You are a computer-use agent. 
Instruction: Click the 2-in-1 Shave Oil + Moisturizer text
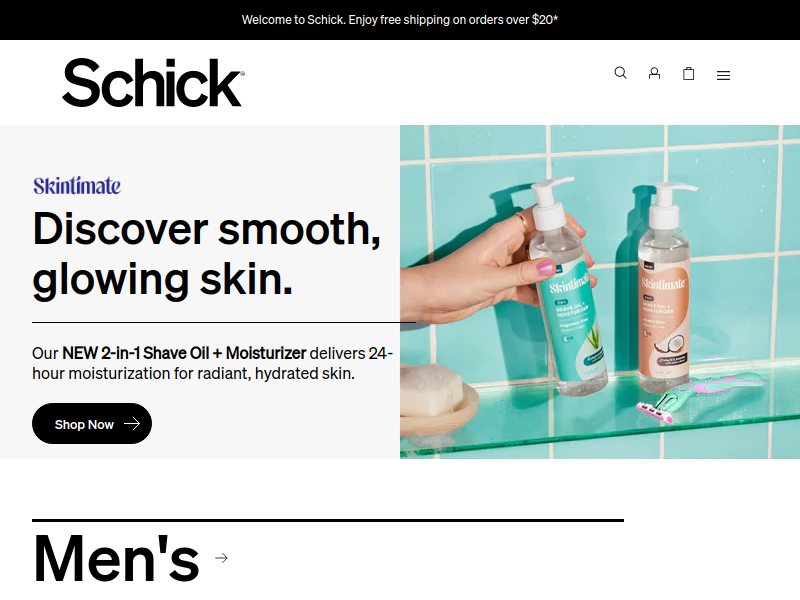coord(184,353)
